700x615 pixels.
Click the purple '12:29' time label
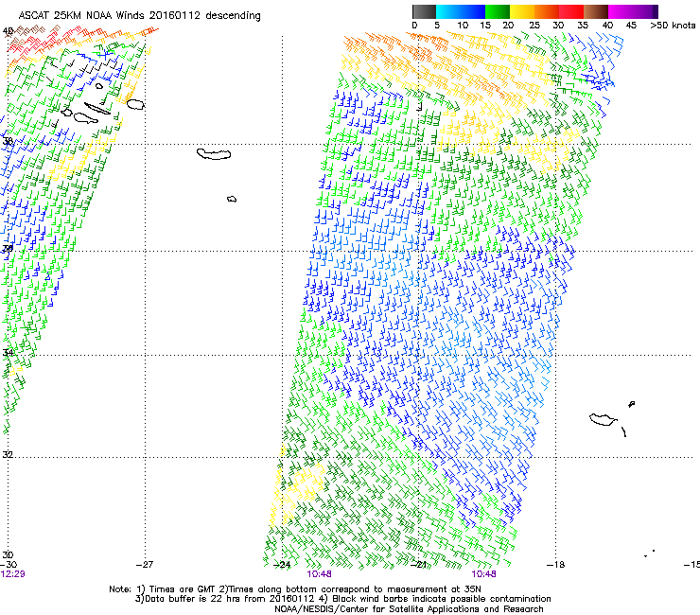tap(12, 574)
